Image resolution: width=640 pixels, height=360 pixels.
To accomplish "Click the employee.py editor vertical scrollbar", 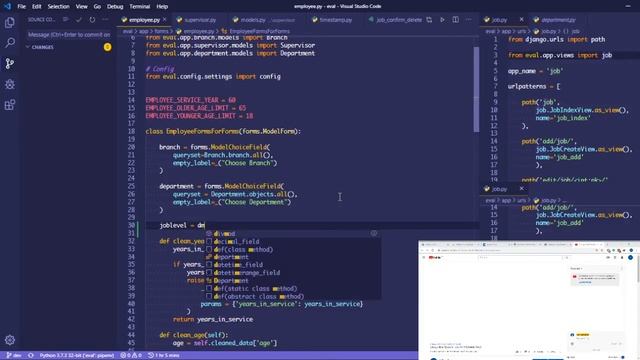I will click(476, 90).
